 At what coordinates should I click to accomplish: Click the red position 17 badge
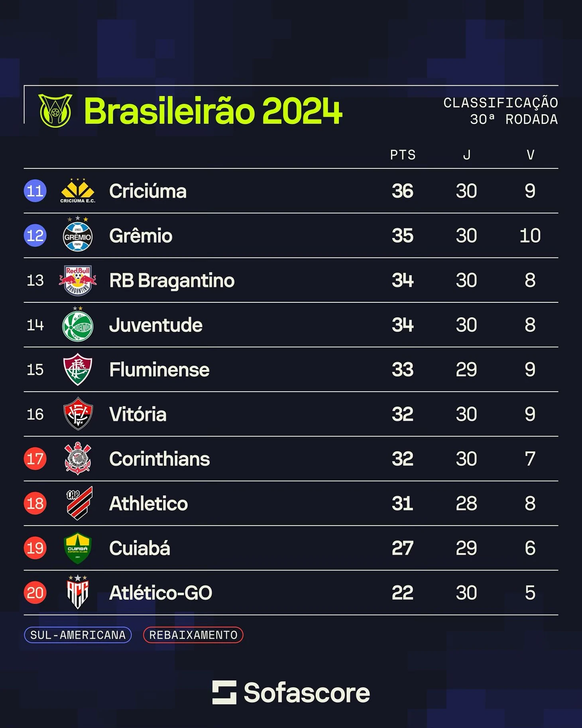click(x=35, y=458)
